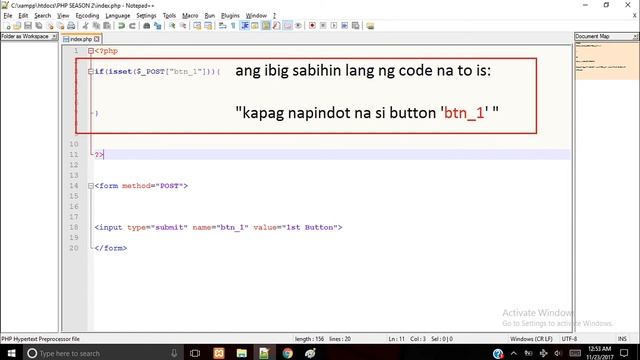Close the Document Map panel
This screenshot has height=360, width=640.
(x=635, y=37)
